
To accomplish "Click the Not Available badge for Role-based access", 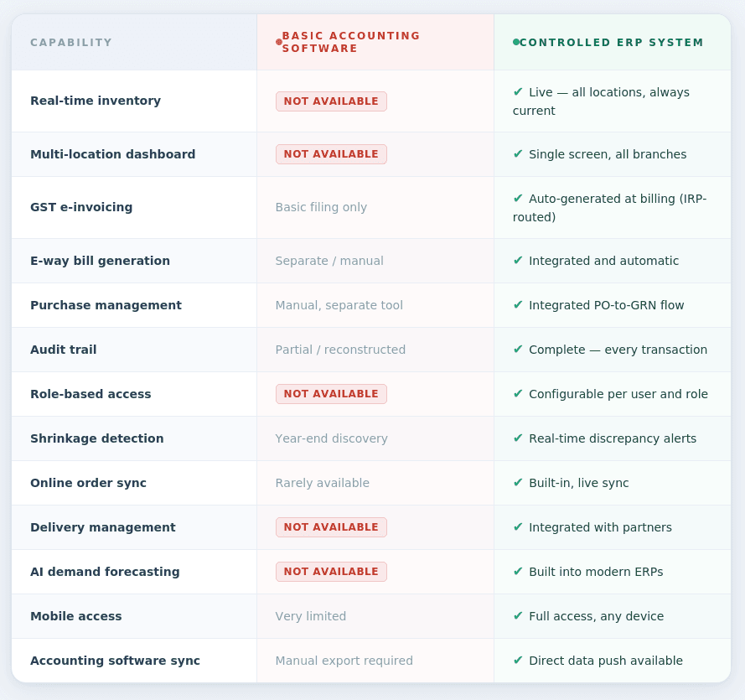I will click(331, 394).
